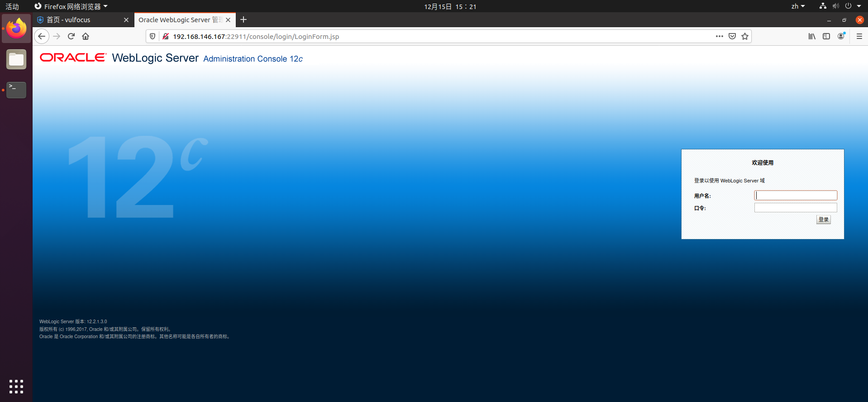Click the 欢迎使用 heading text
The image size is (868, 402).
[x=763, y=163]
